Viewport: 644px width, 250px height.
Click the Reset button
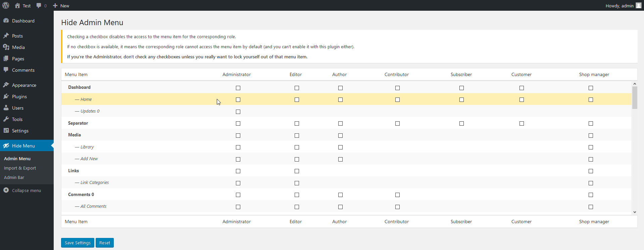104,243
